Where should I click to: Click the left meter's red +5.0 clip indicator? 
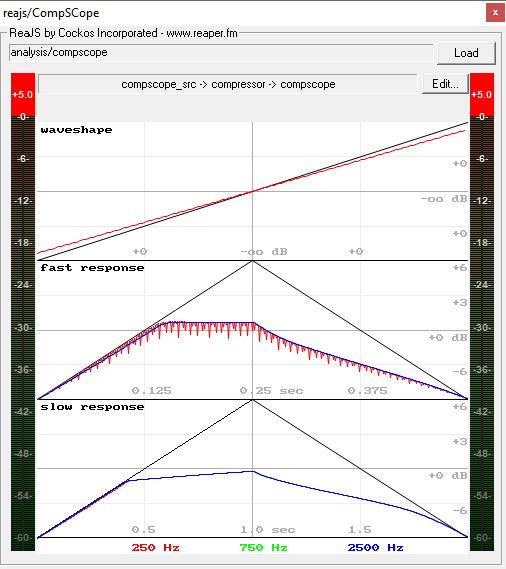click(x=23, y=95)
